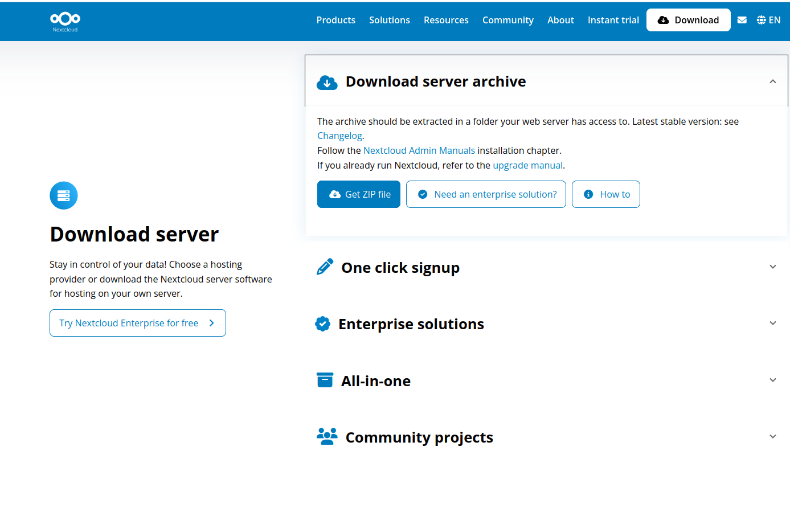Click the people icon for Community projects
This screenshot has width=790, height=532.
point(327,436)
